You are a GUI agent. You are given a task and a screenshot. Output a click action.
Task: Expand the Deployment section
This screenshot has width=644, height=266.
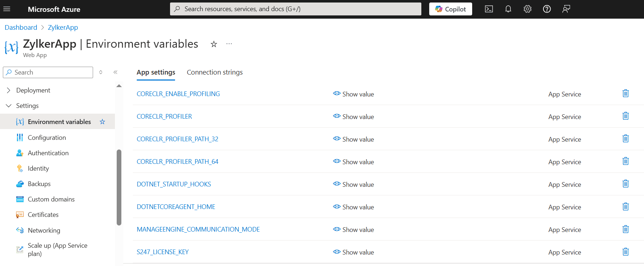(9, 90)
